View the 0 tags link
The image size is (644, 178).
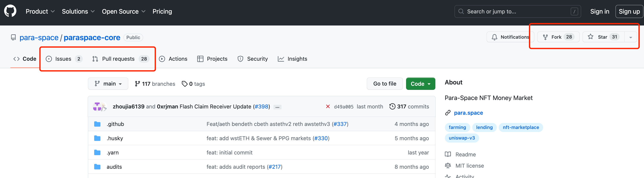click(193, 84)
